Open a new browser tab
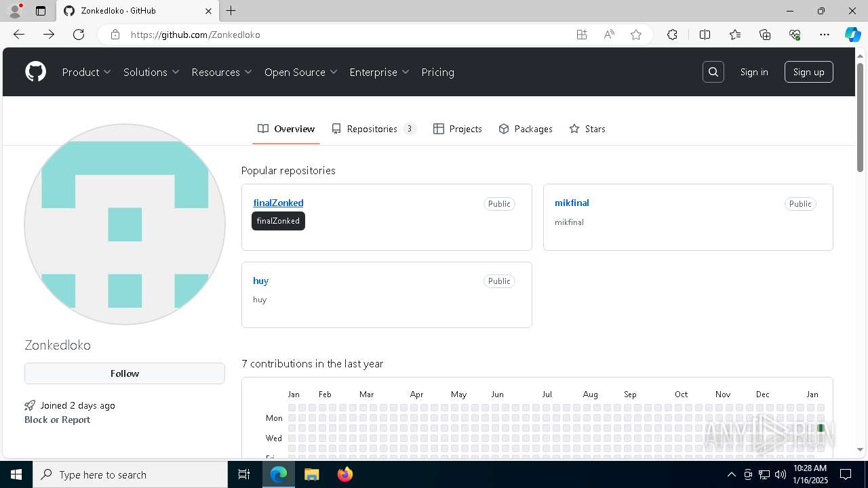This screenshot has height=488, width=868. (231, 11)
